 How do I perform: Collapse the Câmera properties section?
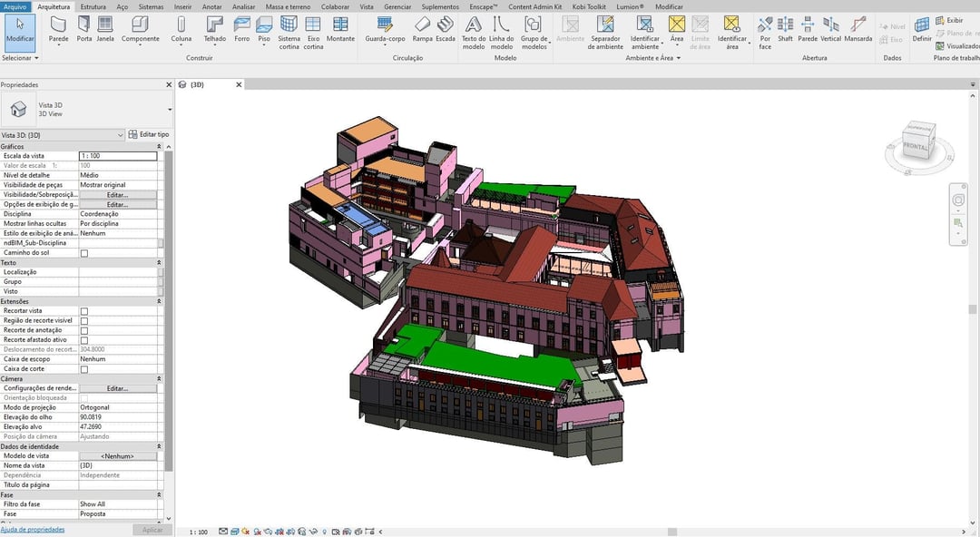159,379
